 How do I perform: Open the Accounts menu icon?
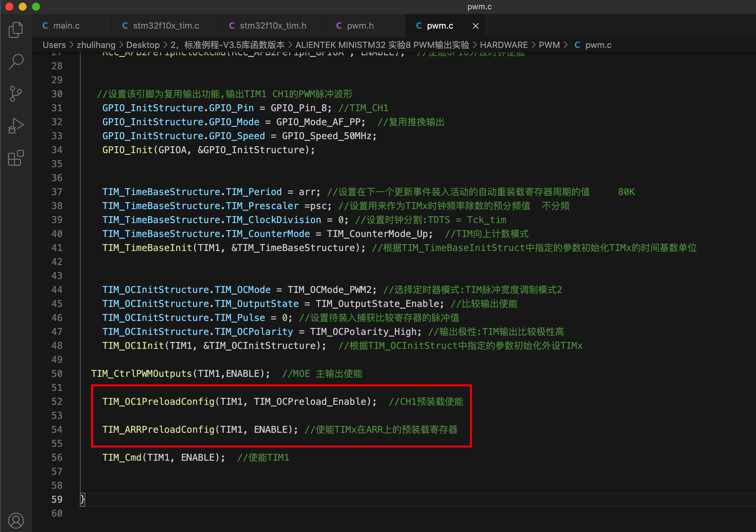pyautogui.click(x=16, y=520)
